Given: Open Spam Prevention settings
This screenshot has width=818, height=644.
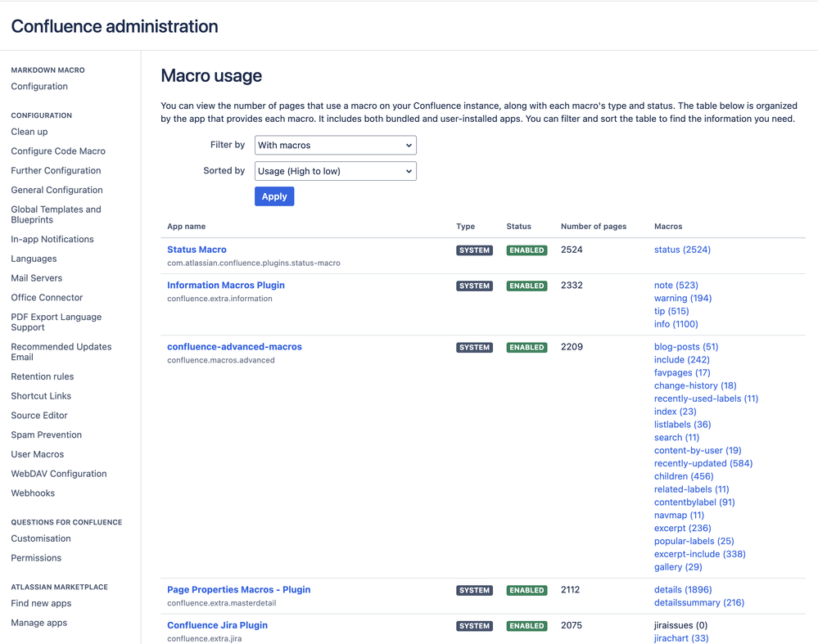Looking at the screenshot, I should (47, 435).
